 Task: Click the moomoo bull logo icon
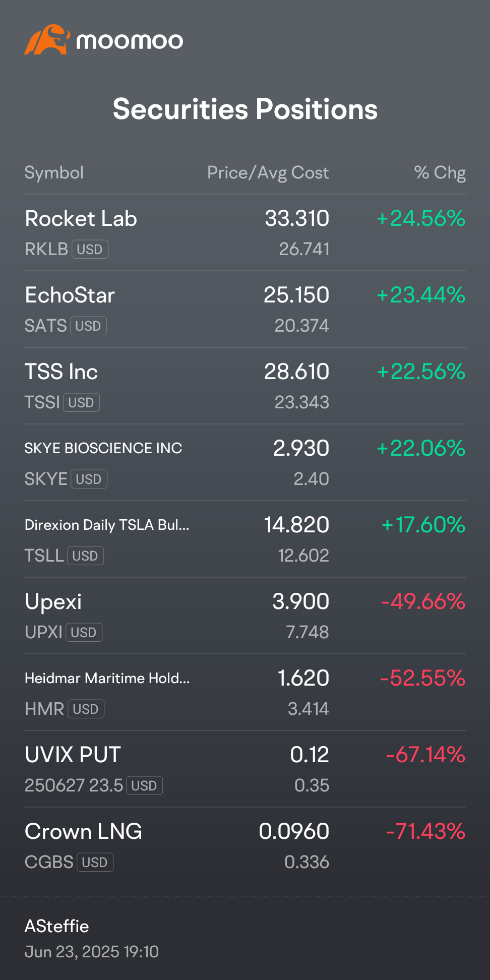[46, 40]
